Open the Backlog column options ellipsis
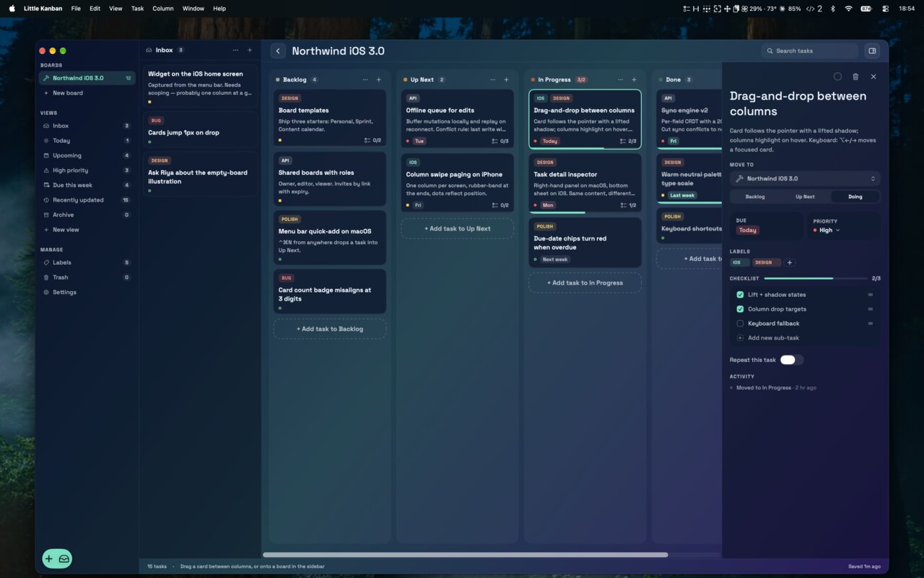Screen dimensions: 924x578 coord(365,79)
